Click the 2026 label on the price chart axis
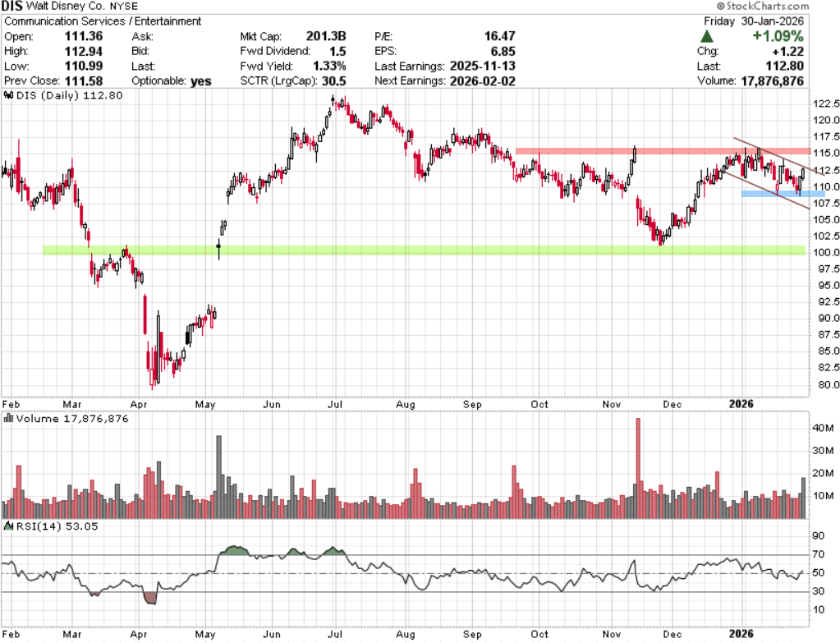The height and width of the screenshot is (643, 840). click(741, 404)
